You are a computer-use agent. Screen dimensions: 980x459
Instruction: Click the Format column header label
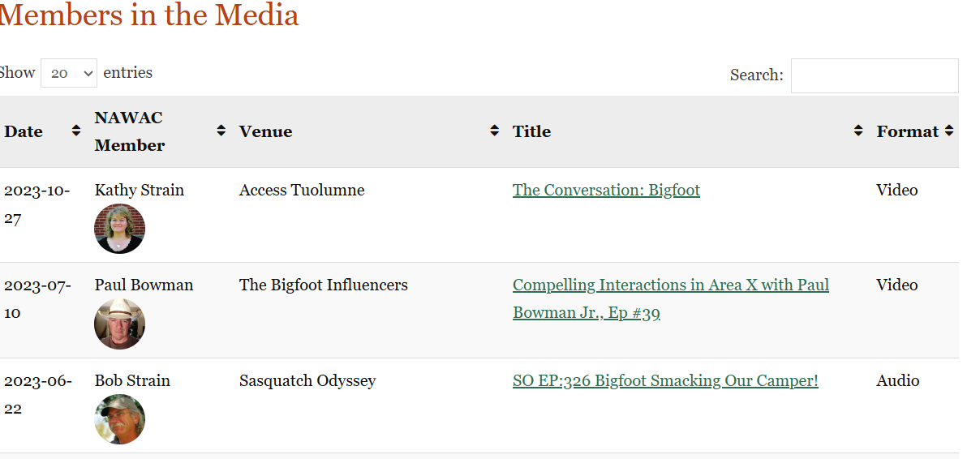907,131
